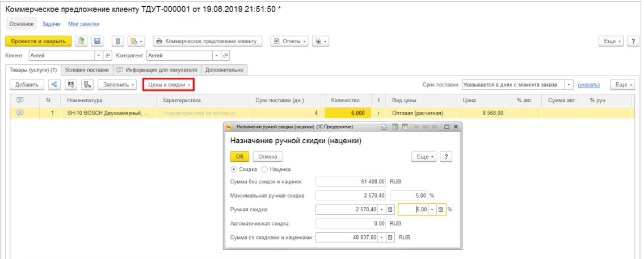Expand the Цены и скидки dropdown menu
Screen dimensions: 644x259
click(x=169, y=85)
